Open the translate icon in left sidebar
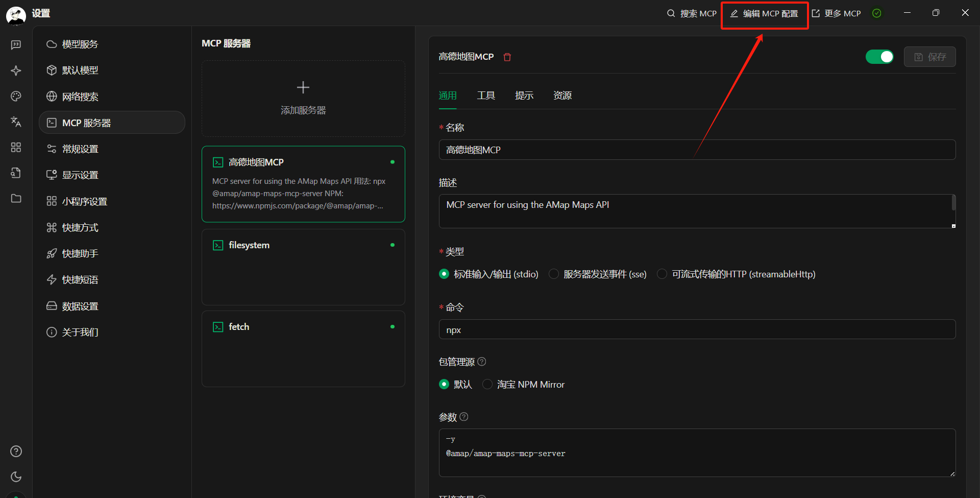The width and height of the screenshot is (980, 498). tap(16, 122)
